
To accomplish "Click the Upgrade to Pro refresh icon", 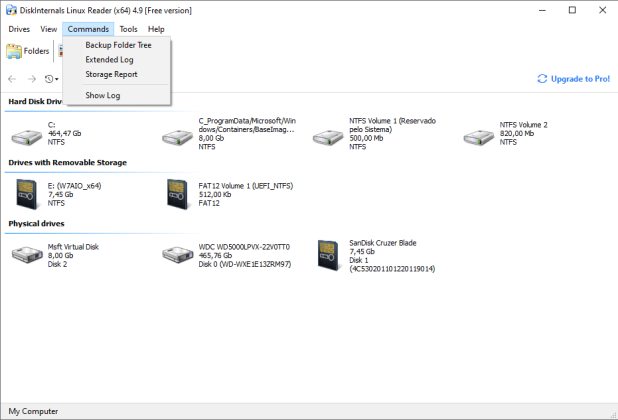I will tap(542, 79).
